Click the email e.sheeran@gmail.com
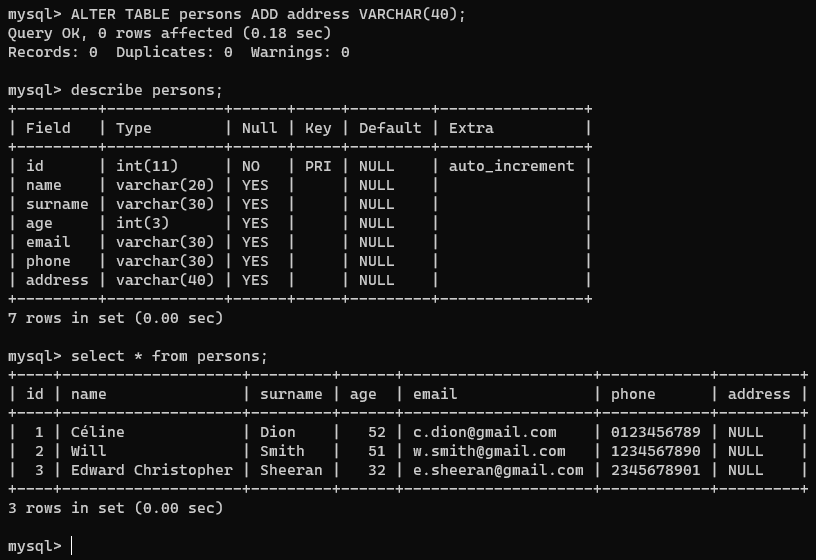The height and width of the screenshot is (560, 816). pos(497,470)
